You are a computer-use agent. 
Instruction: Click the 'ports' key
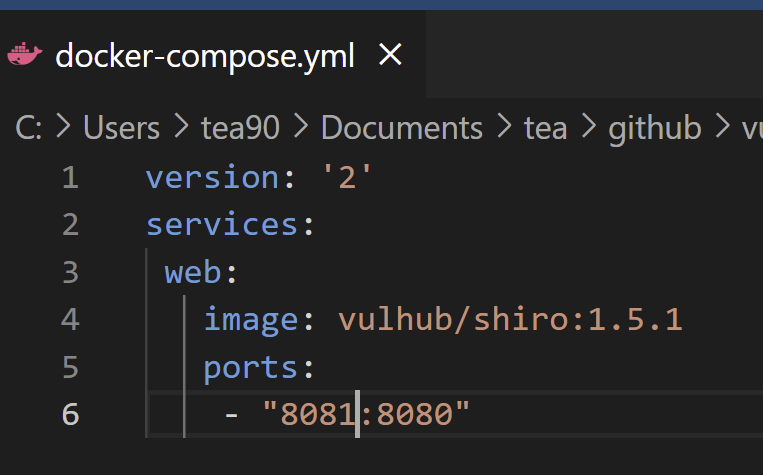[x=251, y=368]
